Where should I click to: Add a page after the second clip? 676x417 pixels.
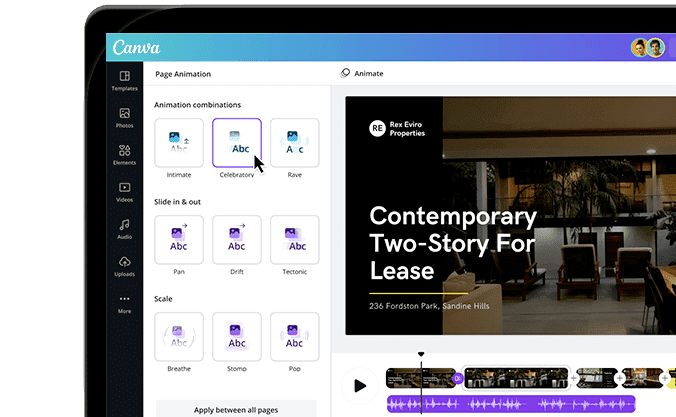pyautogui.click(x=573, y=378)
